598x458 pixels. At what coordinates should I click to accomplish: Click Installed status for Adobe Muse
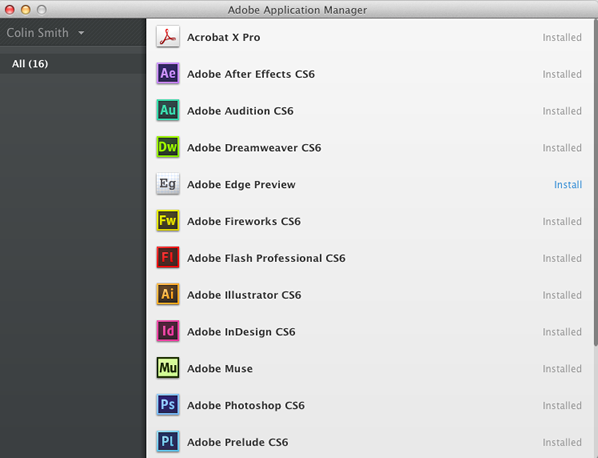click(562, 368)
